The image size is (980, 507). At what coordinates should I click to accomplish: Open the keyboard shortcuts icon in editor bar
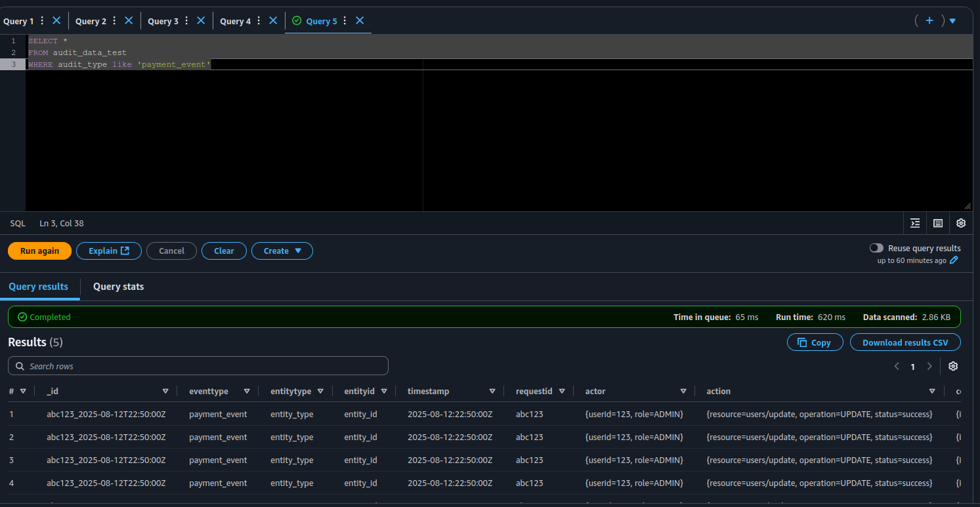(x=938, y=223)
